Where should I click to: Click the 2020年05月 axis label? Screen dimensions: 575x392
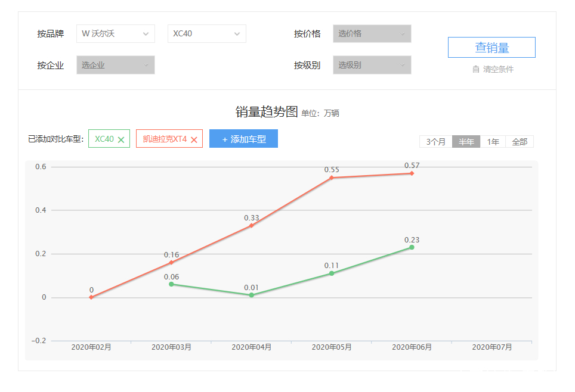(331, 346)
